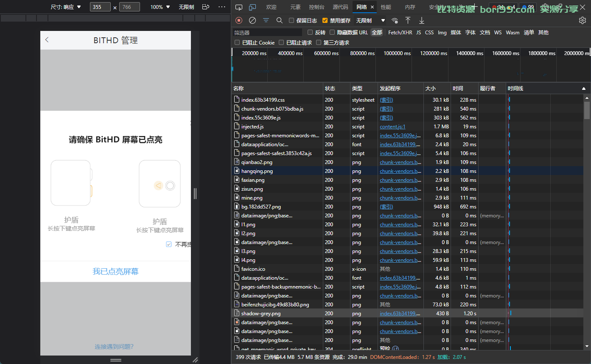Click the 状态 column header
The width and height of the screenshot is (591, 364).
[x=336, y=89]
